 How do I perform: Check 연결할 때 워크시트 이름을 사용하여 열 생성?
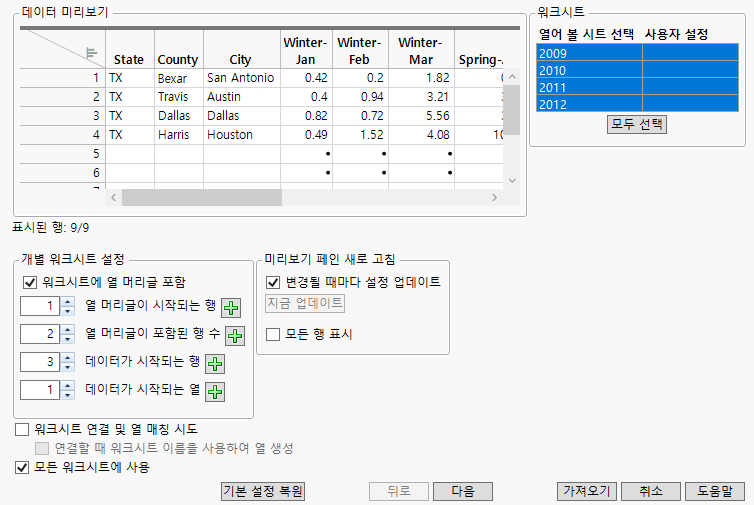point(42,448)
